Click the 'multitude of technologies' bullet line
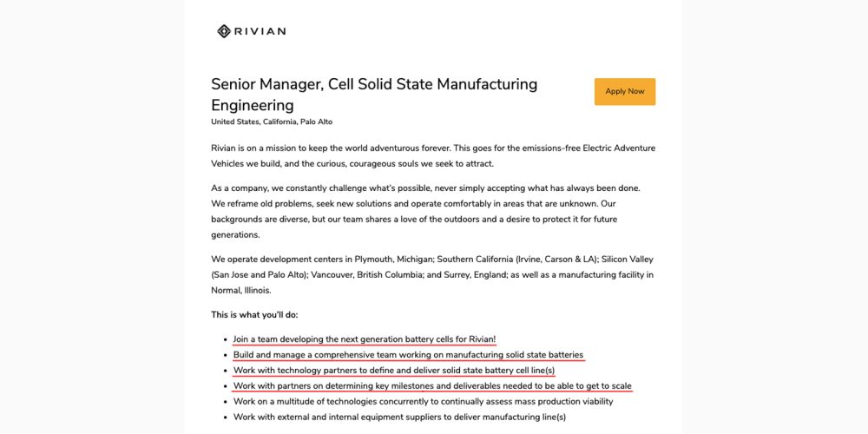 pos(423,402)
